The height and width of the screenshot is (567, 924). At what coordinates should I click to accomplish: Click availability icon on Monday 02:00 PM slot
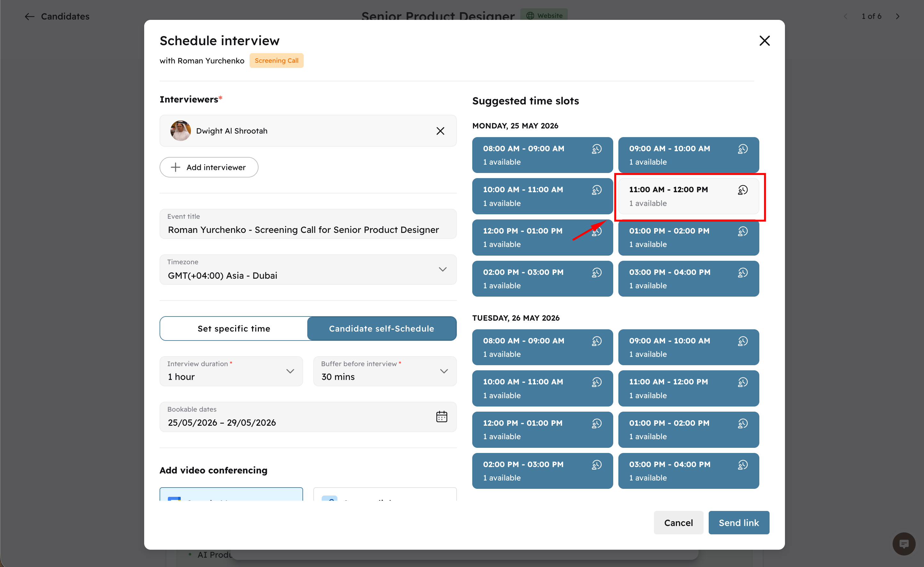coord(597,273)
